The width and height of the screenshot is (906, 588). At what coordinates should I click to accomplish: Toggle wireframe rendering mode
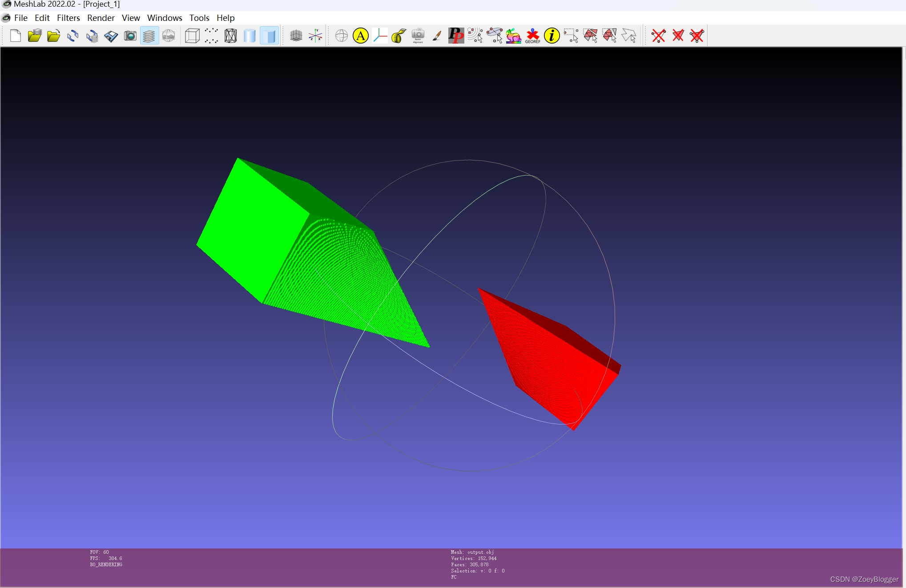click(x=230, y=36)
